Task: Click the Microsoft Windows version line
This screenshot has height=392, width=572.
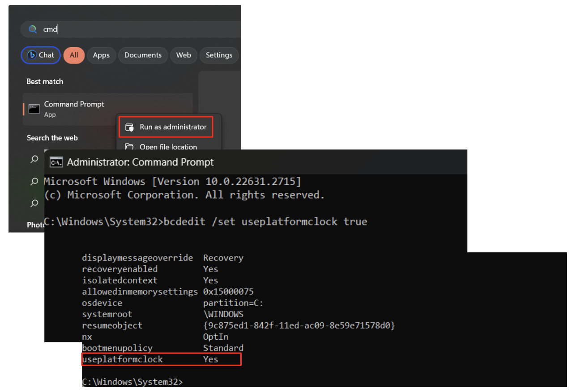Action: (x=173, y=182)
